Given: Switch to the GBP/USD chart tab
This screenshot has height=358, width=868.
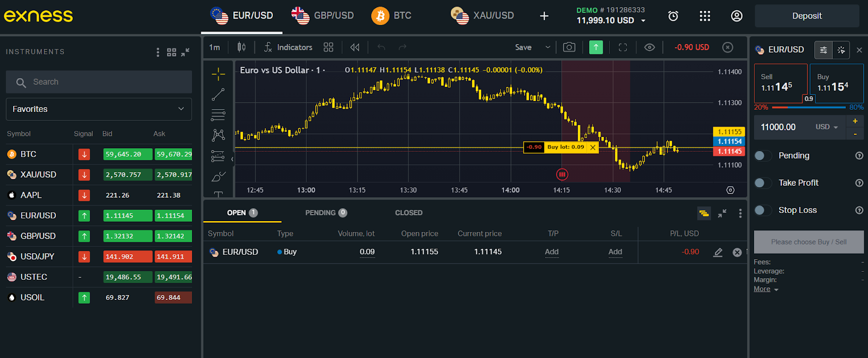Looking at the screenshot, I should 323,16.
